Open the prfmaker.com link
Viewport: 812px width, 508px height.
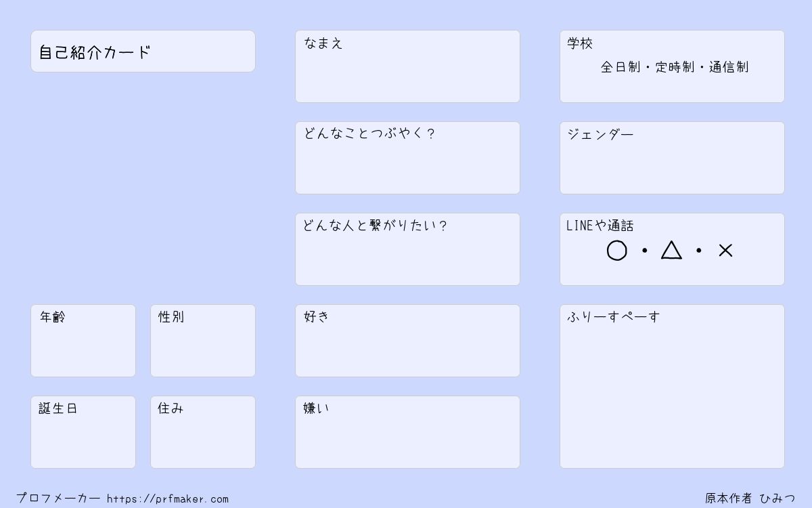pos(168,499)
